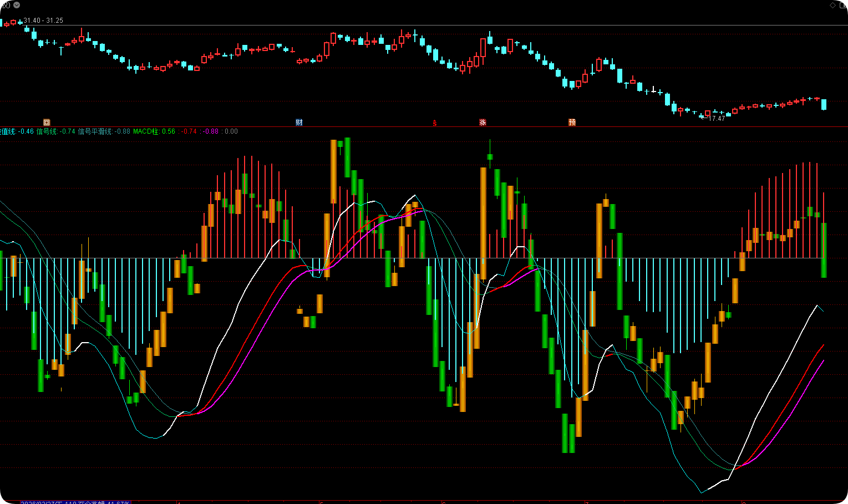Image resolution: width=848 pixels, height=504 pixels.
Task: Open the 涨 event marker
Action: click(483, 122)
